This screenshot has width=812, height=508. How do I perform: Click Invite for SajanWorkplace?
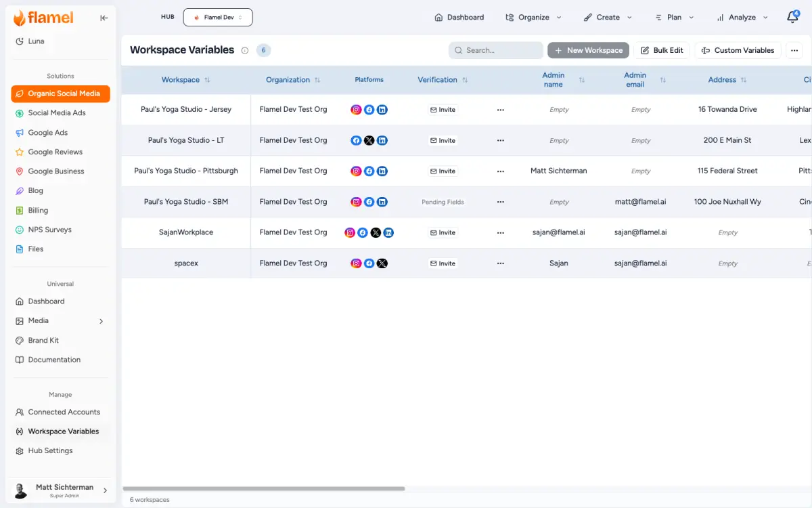pos(443,232)
